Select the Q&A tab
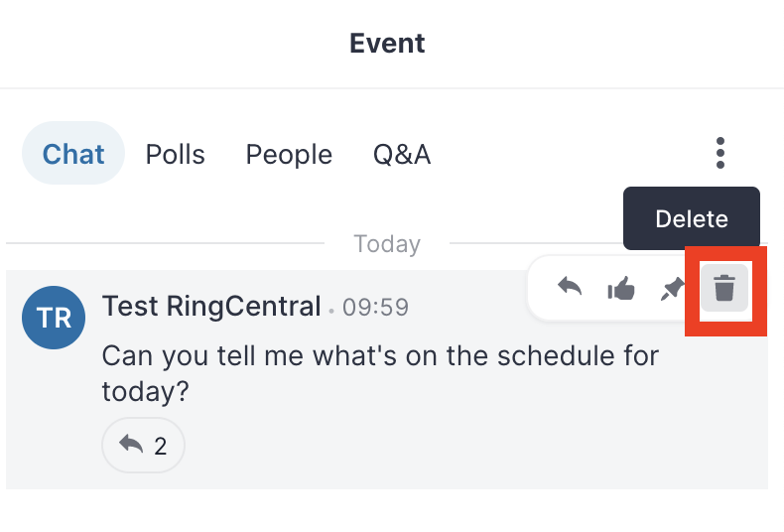784x532 pixels. coord(402,154)
